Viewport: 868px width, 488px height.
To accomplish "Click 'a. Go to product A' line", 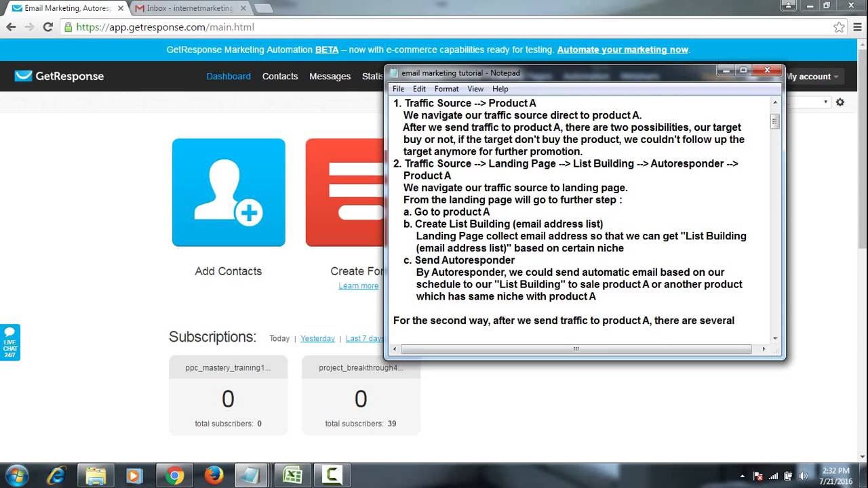I will coord(446,211).
